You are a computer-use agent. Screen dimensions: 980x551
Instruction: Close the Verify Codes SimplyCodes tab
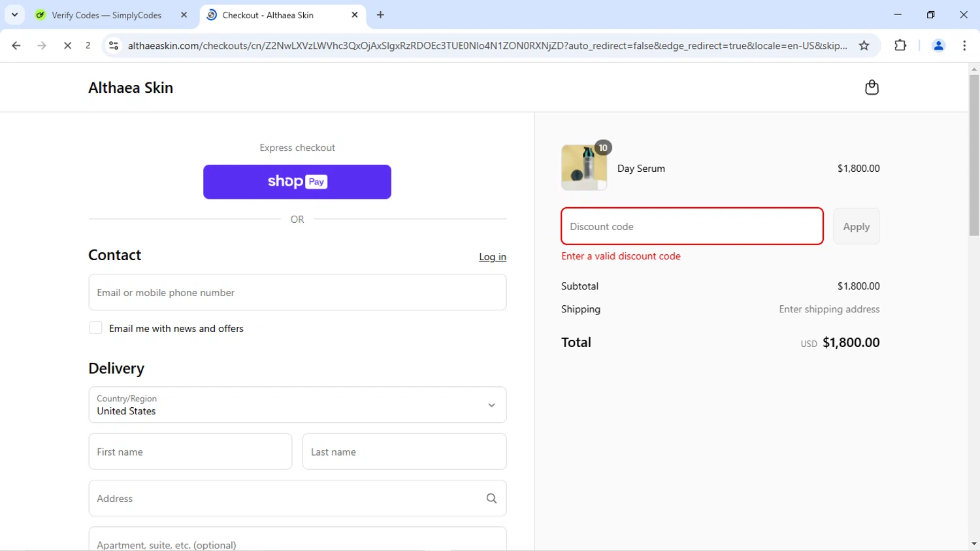(x=184, y=15)
